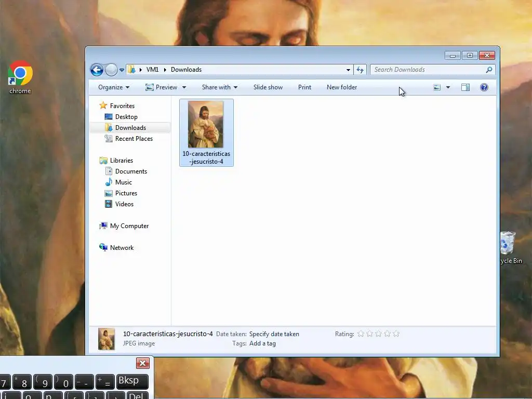Image resolution: width=532 pixels, height=399 pixels.
Task: Open the Pictures library
Action: tap(126, 193)
